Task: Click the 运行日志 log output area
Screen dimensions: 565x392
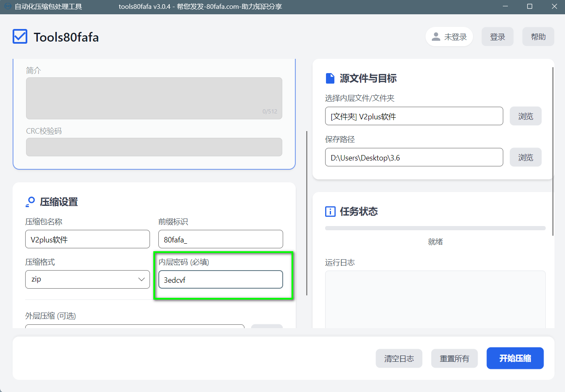Action: 435,298
